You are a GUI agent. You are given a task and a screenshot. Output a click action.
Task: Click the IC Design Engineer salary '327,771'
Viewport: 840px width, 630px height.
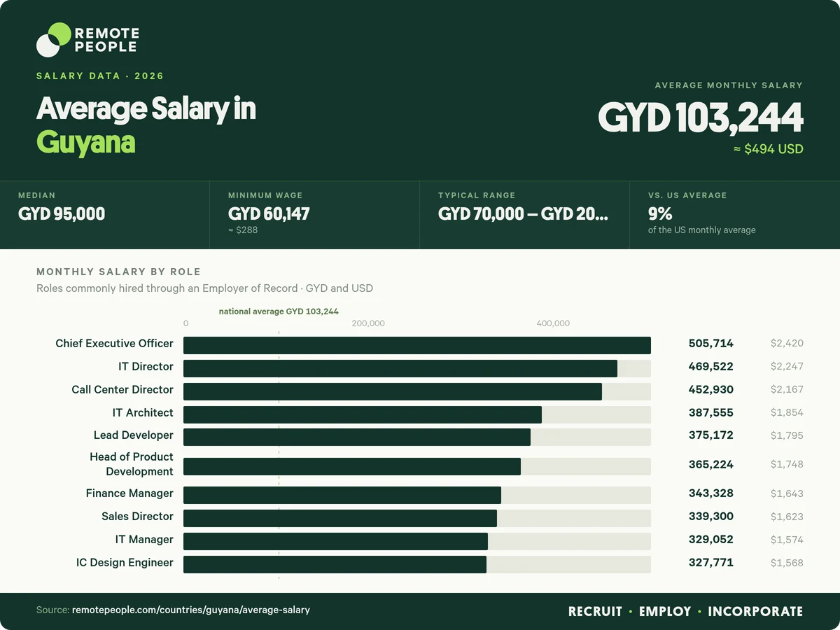[710, 563]
